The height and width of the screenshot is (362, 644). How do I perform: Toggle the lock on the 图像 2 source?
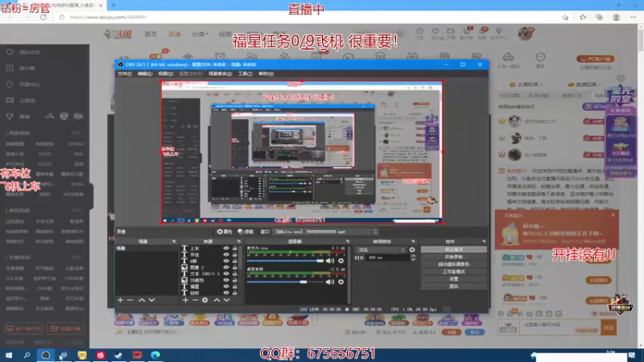pyautogui.click(x=235, y=267)
